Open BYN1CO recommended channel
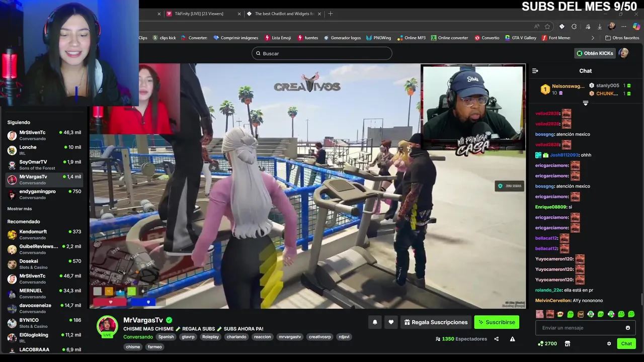The image size is (644, 362). click(x=44, y=323)
